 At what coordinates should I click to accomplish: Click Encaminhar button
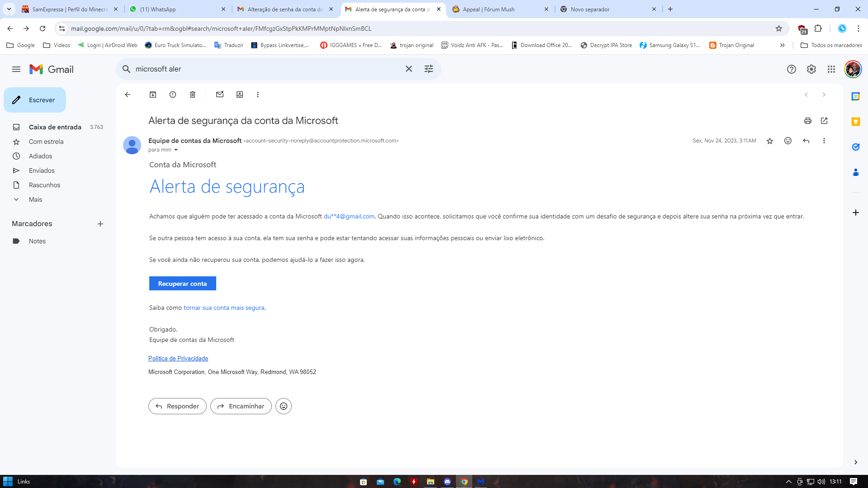click(x=241, y=406)
